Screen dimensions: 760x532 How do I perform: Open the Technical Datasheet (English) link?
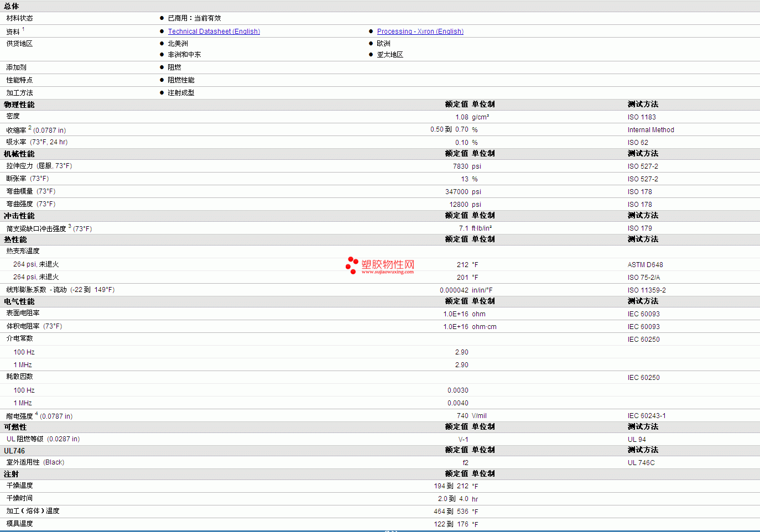coord(214,32)
